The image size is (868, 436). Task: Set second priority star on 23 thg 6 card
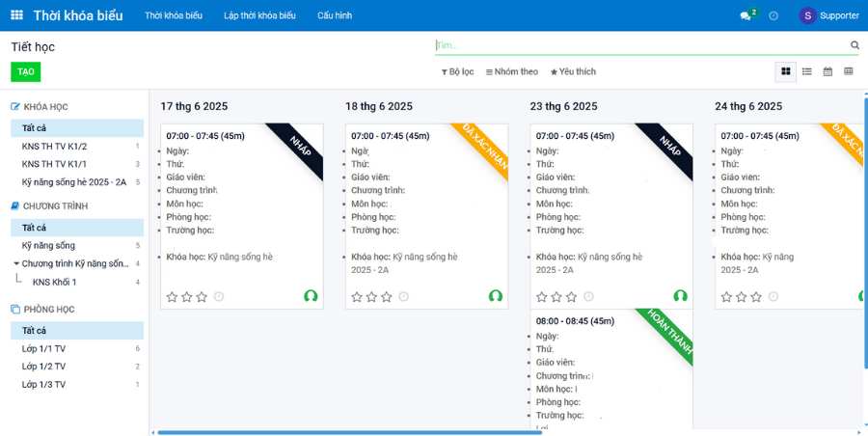(556, 297)
